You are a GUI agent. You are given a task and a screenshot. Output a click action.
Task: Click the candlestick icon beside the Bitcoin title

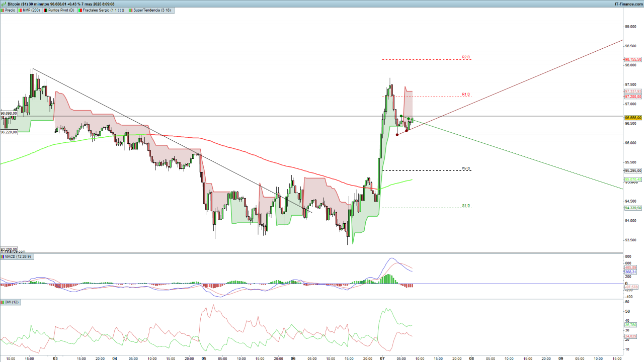pyautogui.click(x=4, y=4)
